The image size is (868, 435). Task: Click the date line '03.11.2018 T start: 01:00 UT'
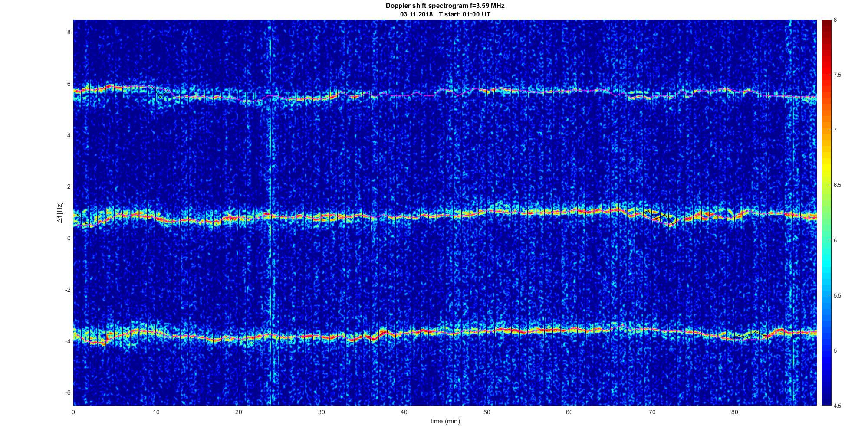click(x=445, y=14)
